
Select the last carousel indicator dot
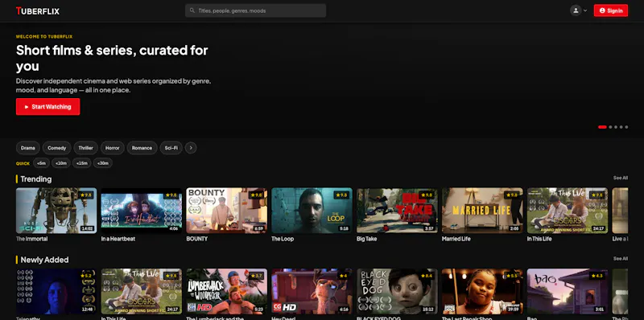626,127
